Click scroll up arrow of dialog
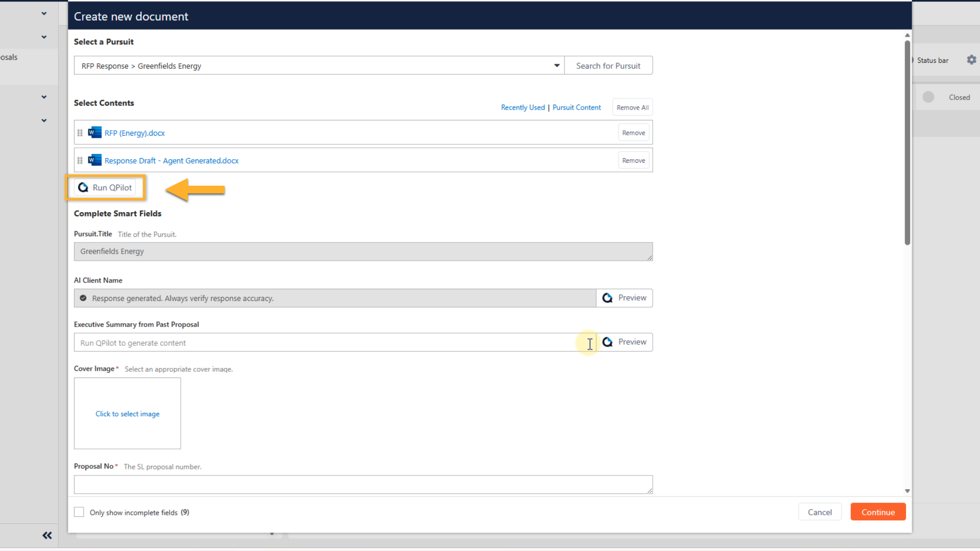 tap(907, 35)
